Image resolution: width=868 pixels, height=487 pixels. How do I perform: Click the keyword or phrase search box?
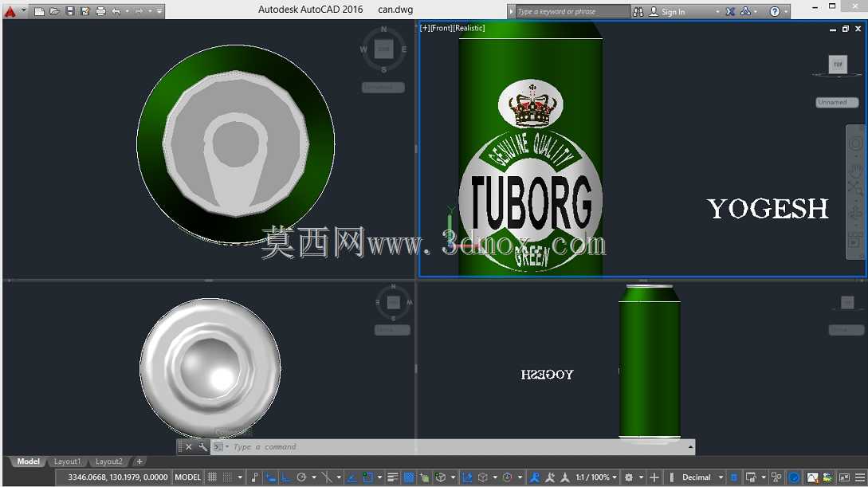(572, 12)
